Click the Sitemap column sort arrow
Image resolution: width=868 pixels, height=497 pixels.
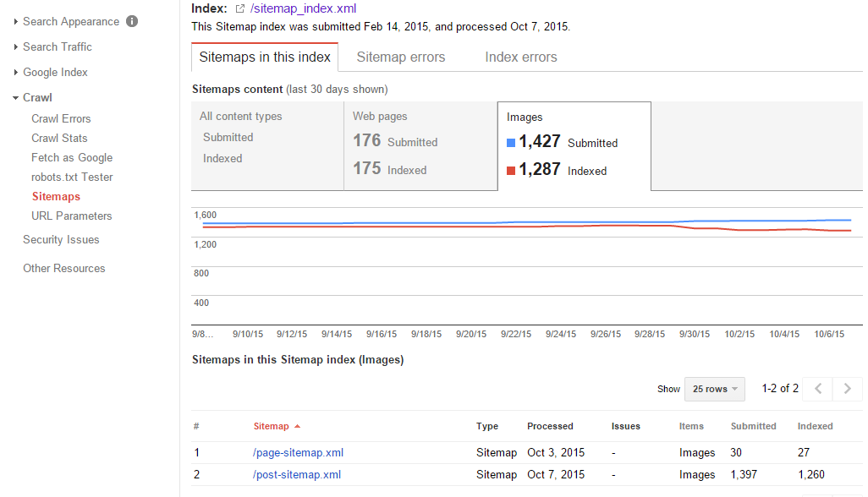click(x=297, y=426)
